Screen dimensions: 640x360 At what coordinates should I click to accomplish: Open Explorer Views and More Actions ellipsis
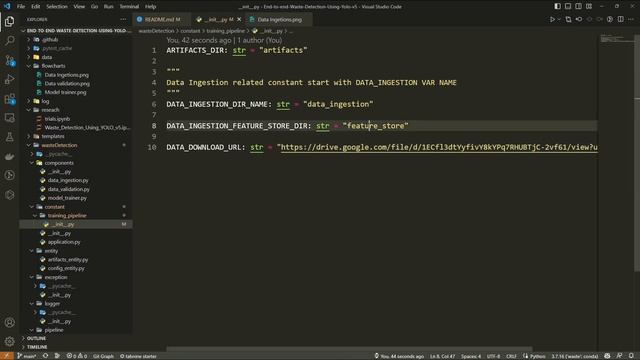[123, 19]
